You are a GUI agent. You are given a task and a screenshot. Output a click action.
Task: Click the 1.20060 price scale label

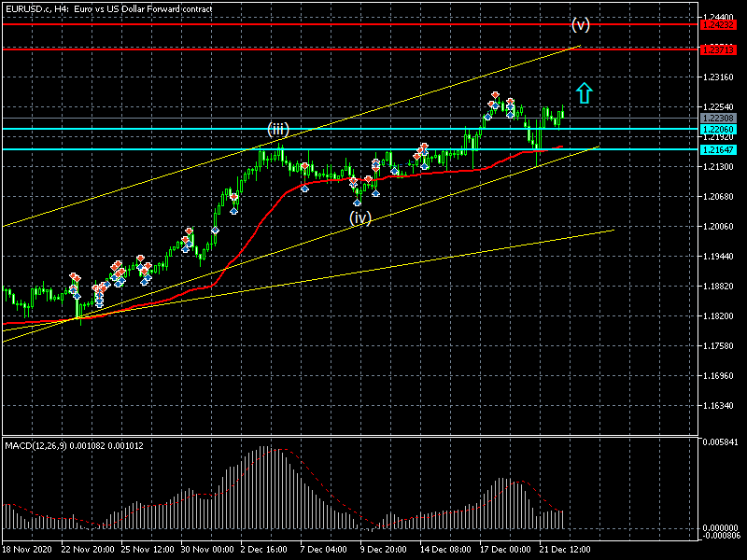click(720, 226)
